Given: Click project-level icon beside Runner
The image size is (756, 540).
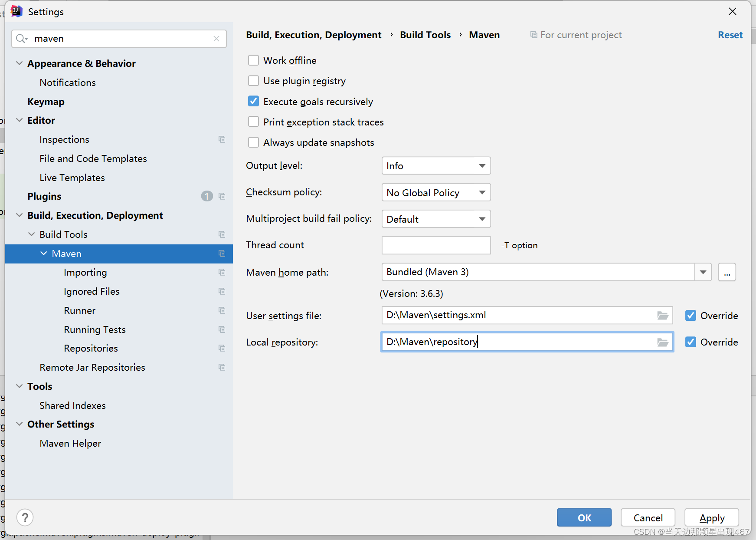Looking at the screenshot, I should click(222, 310).
